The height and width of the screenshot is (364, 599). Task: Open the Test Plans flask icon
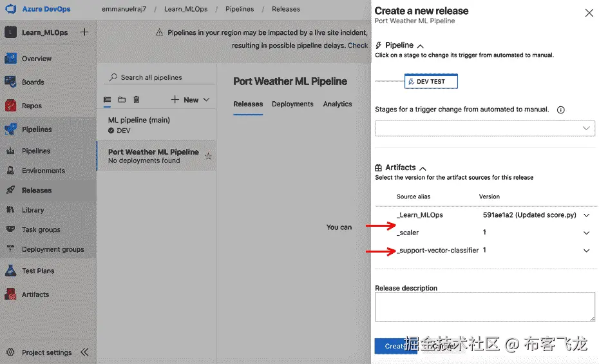(x=11, y=271)
